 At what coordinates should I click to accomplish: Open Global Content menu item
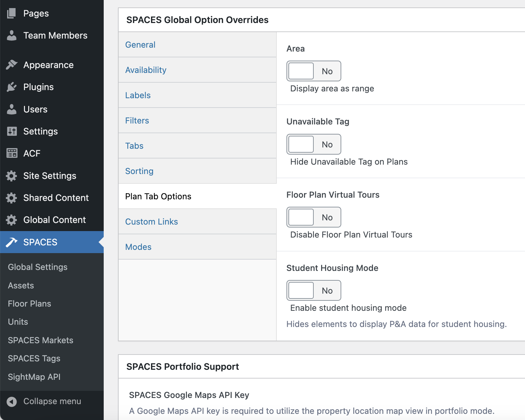pyautogui.click(x=52, y=220)
